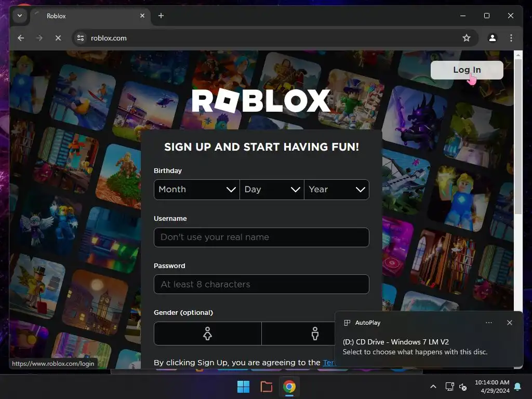Open the Month birthday dropdown
Image resolution: width=532 pixels, height=399 pixels.
(197, 189)
